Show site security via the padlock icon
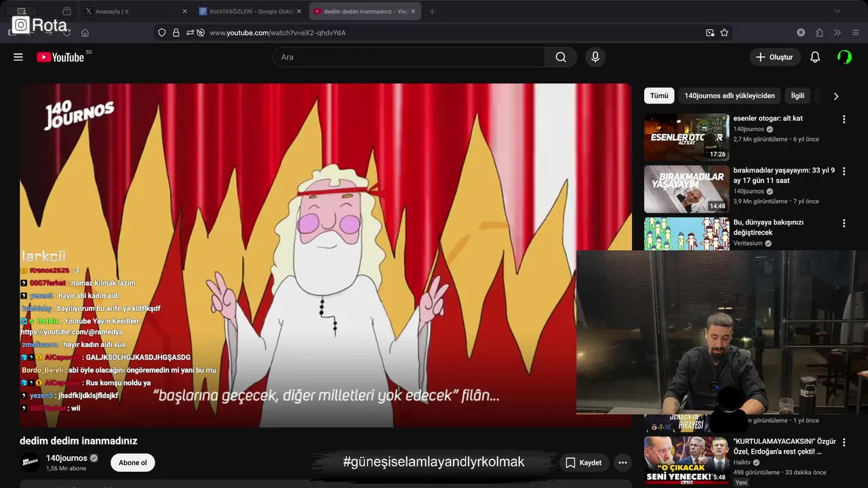868x488 pixels. [x=176, y=33]
